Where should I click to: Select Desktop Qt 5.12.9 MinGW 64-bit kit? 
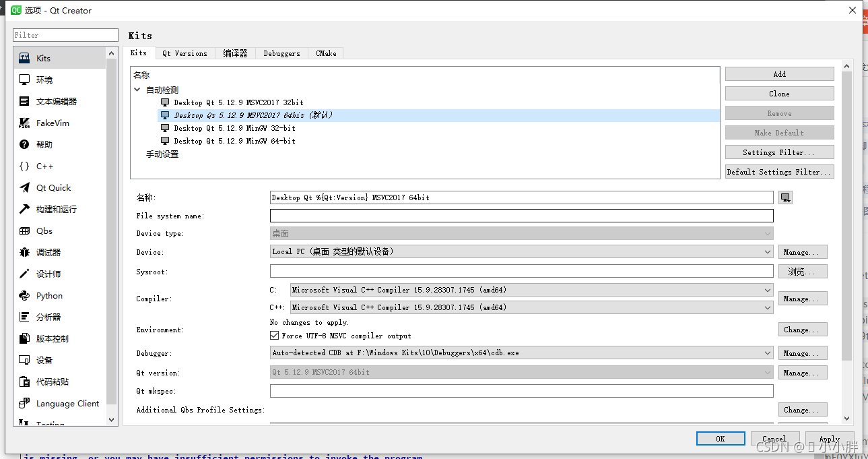pyautogui.click(x=234, y=141)
